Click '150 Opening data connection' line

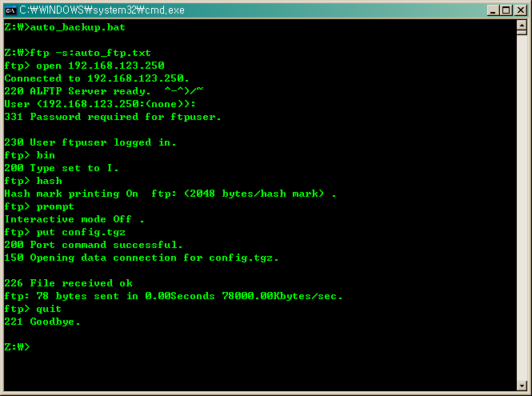pos(142,258)
